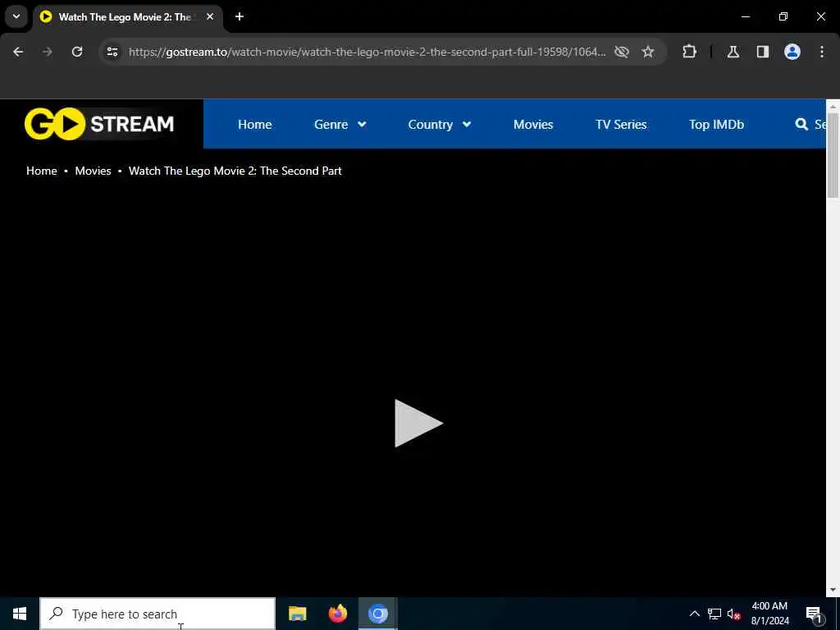Click the GoStream logo
This screenshot has width=840, height=630.
point(99,124)
